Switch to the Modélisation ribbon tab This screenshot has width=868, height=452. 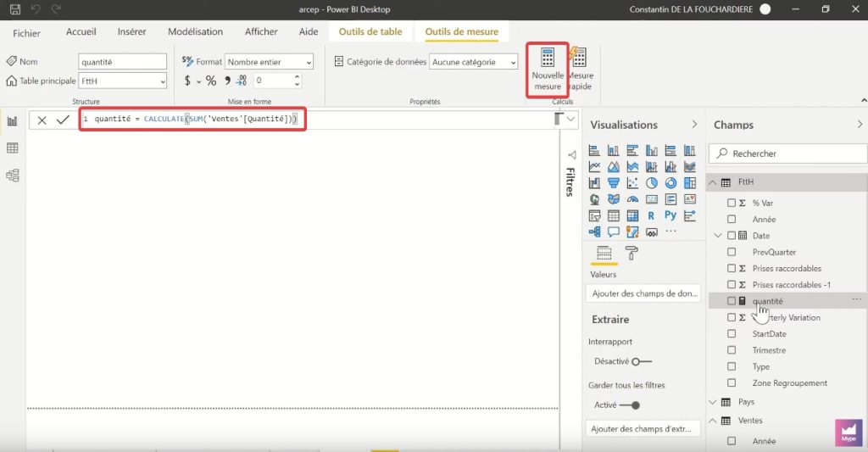point(196,31)
